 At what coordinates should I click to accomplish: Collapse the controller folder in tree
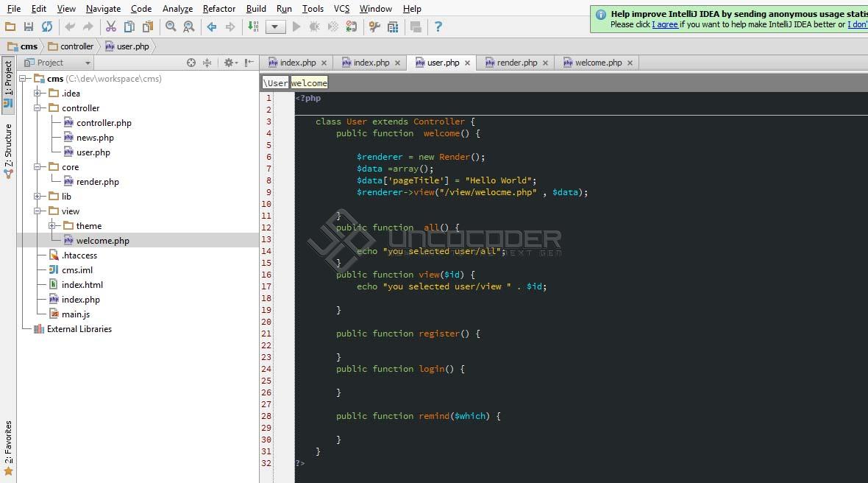[38, 108]
